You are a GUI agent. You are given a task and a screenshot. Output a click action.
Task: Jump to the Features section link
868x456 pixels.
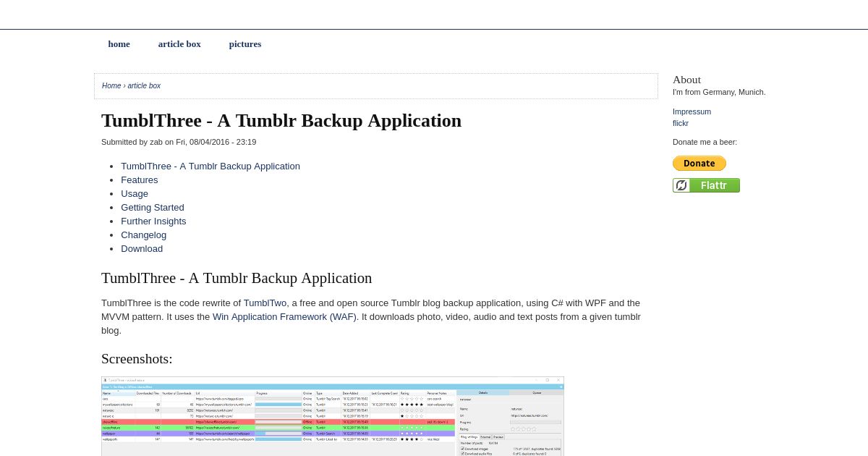[x=139, y=180]
